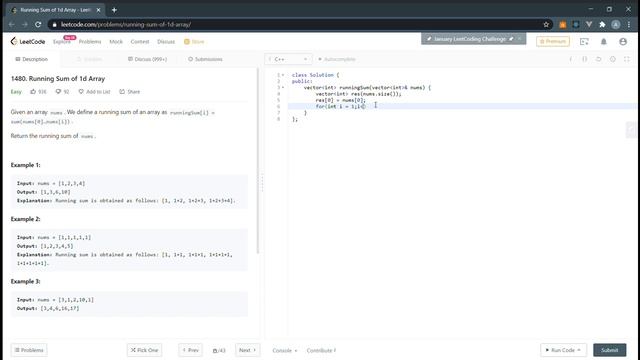The width and height of the screenshot is (640, 360).
Task: Reset code to default icon
Action: coord(598,59)
